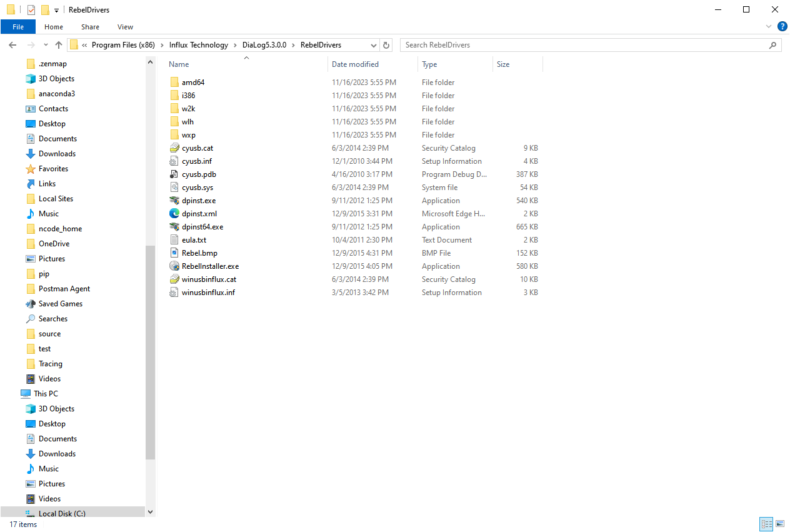Click the cyusb.inf setup information icon
Screen dimensions: 790x532
[174, 161]
